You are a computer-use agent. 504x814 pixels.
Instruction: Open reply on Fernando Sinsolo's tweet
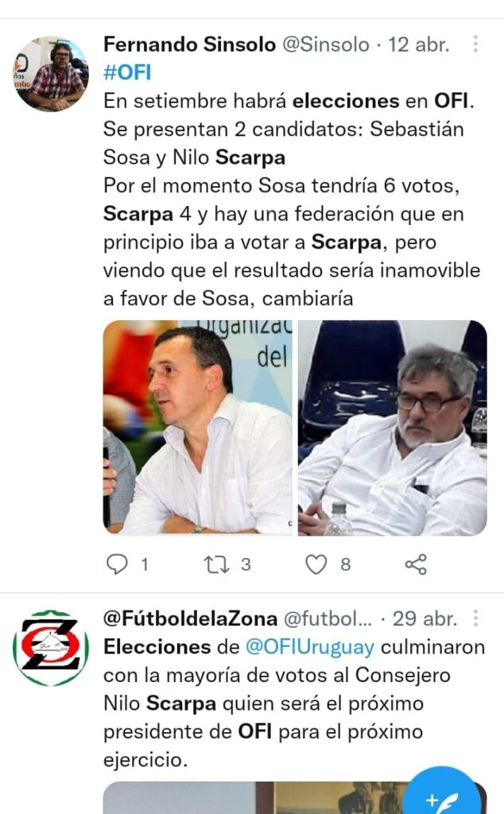[x=118, y=564]
